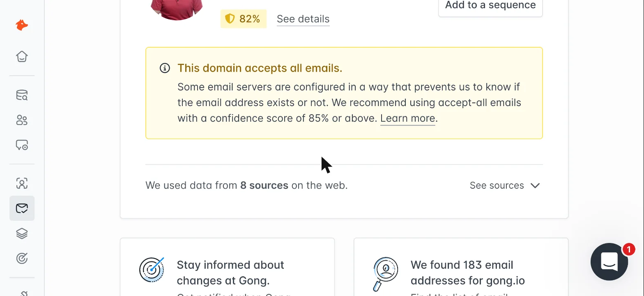The image size is (644, 296).
Task: Click the chevron next to See sources
Action: coord(535,185)
